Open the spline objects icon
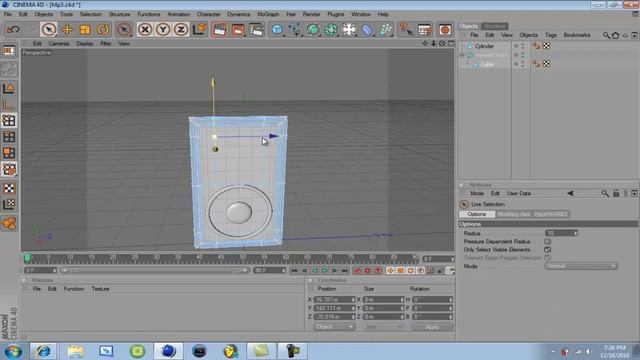640x360 pixels. (x=295, y=29)
